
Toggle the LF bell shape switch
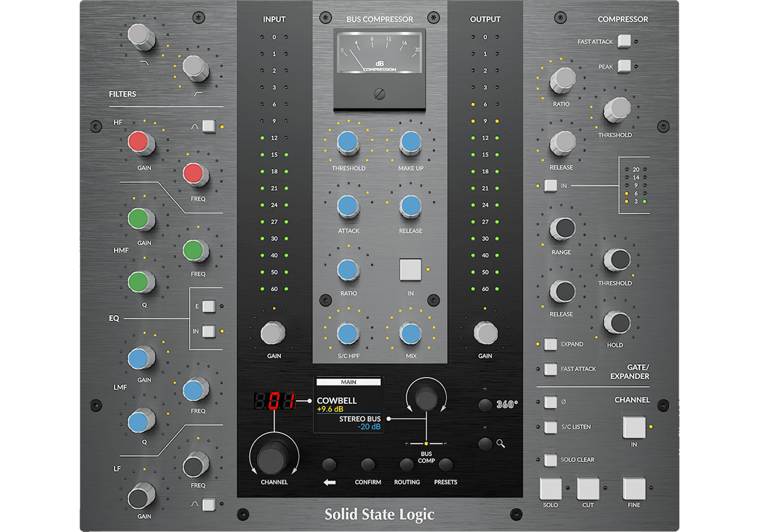[x=209, y=504]
